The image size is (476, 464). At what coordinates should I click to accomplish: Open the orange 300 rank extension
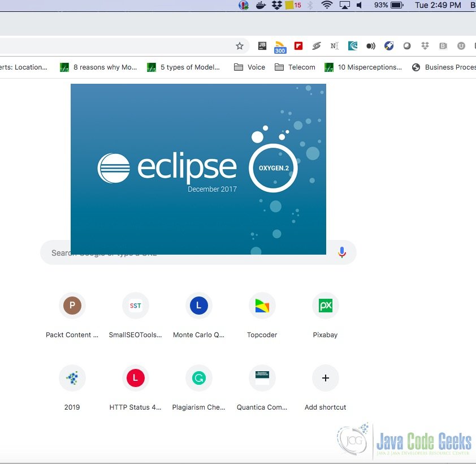tap(279, 46)
